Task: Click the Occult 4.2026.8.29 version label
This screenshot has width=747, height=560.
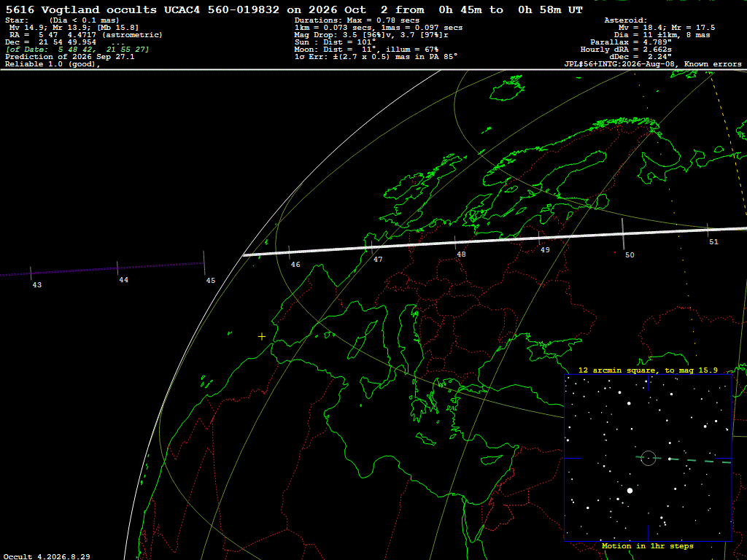Action: pyautogui.click(x=47, y=556)
